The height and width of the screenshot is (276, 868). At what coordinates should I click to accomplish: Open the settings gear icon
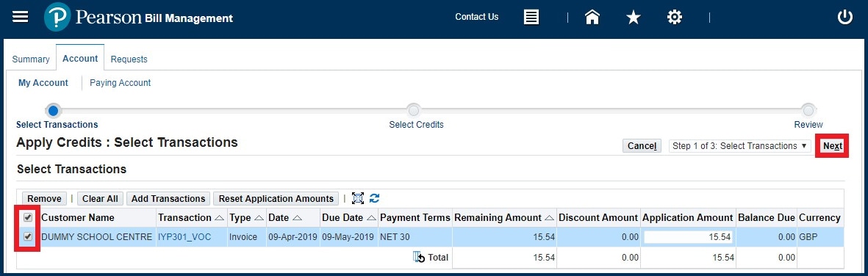coord(674,17)
